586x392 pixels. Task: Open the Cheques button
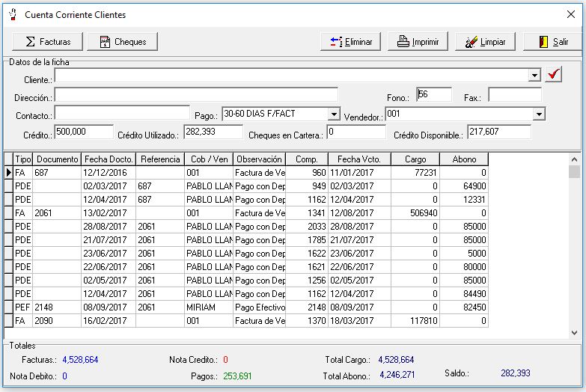point(122,42)
